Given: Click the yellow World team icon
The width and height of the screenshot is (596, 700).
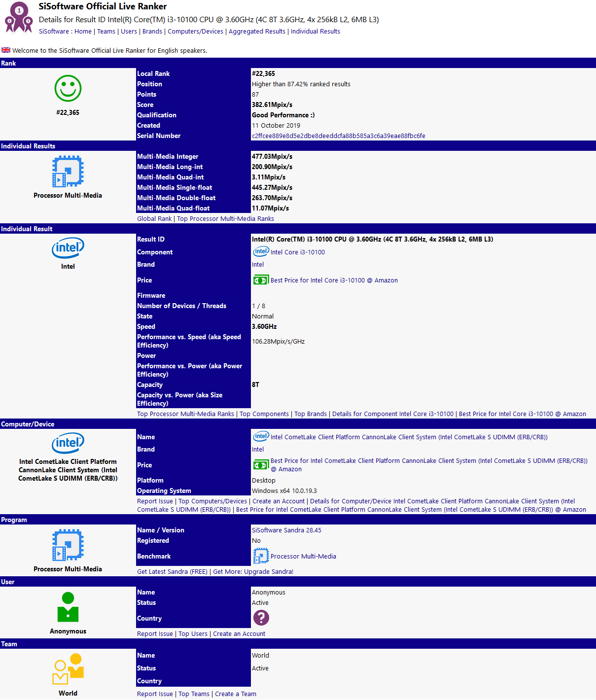Looking at the screenshot, I should click(x=68, y=669).
